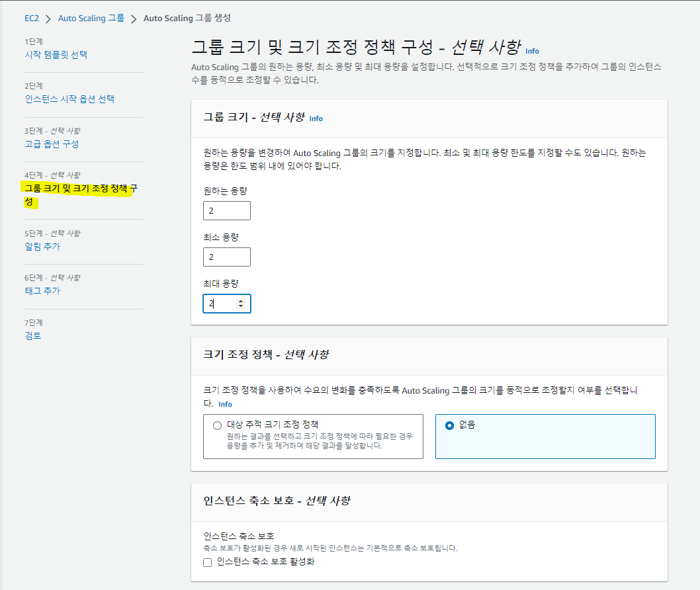Click Info link in 크기 조정 정책 description
This screenshot has height=590, width=700.
click(225, 404)
